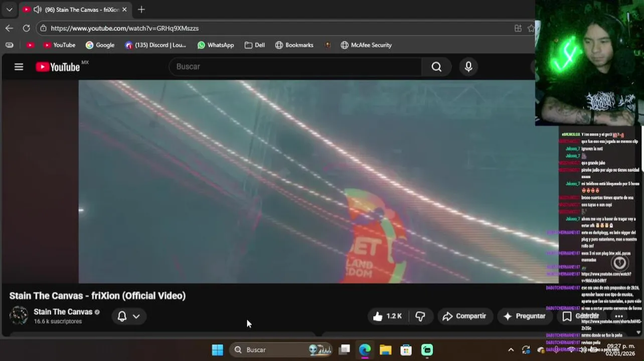Click the unlabeled red YouTube favicon bookmark

point(30,45)
